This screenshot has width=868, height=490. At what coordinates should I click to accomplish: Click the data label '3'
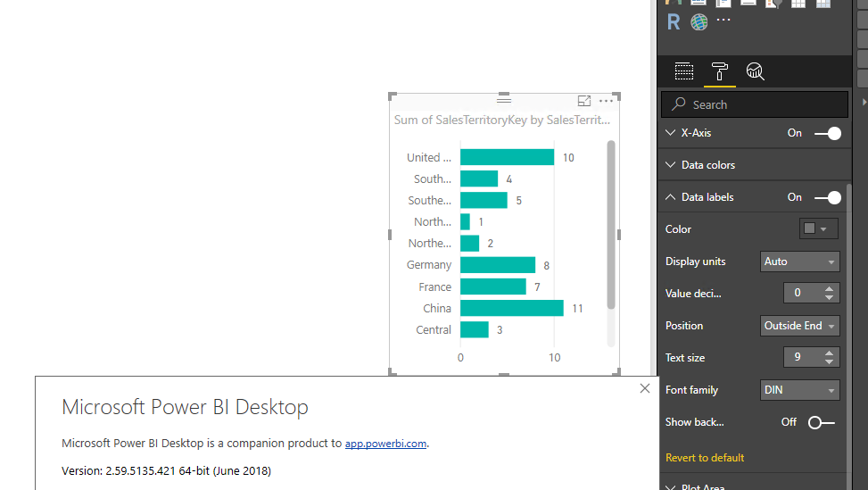point(500,330)
